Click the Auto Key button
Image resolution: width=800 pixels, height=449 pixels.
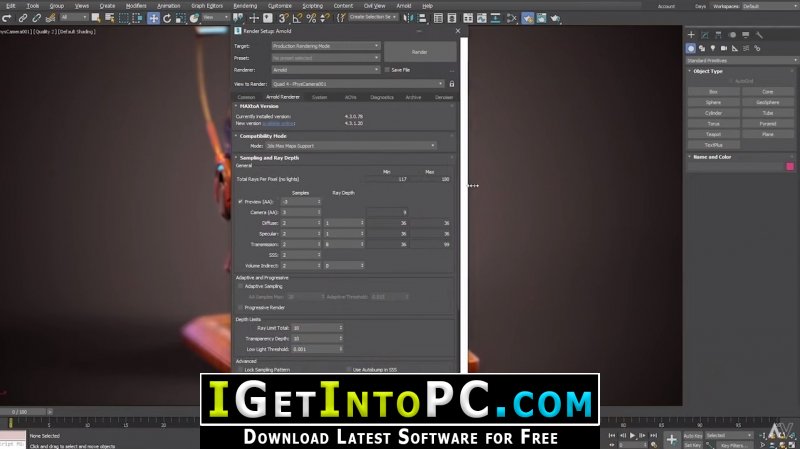pyautogui.click(x=692, y=436)
